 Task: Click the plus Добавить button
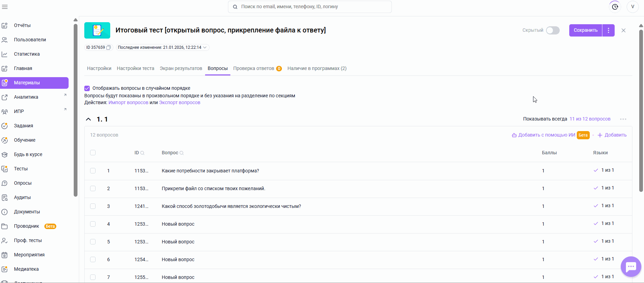coord(612,135)
